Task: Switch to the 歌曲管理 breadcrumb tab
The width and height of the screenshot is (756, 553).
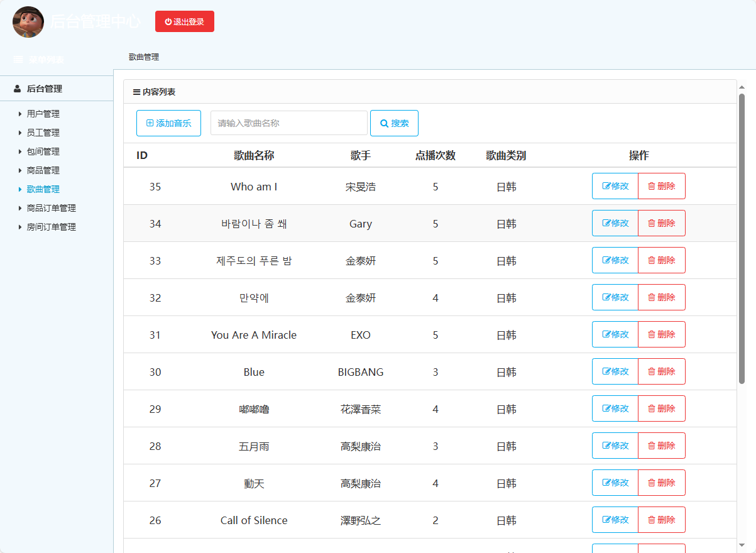Action: point(145,57)
